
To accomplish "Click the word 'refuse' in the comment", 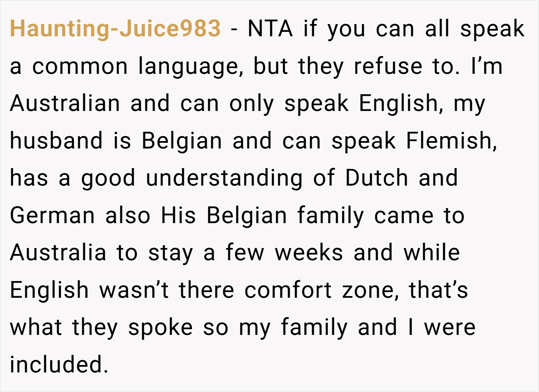I will pos(388,66).
